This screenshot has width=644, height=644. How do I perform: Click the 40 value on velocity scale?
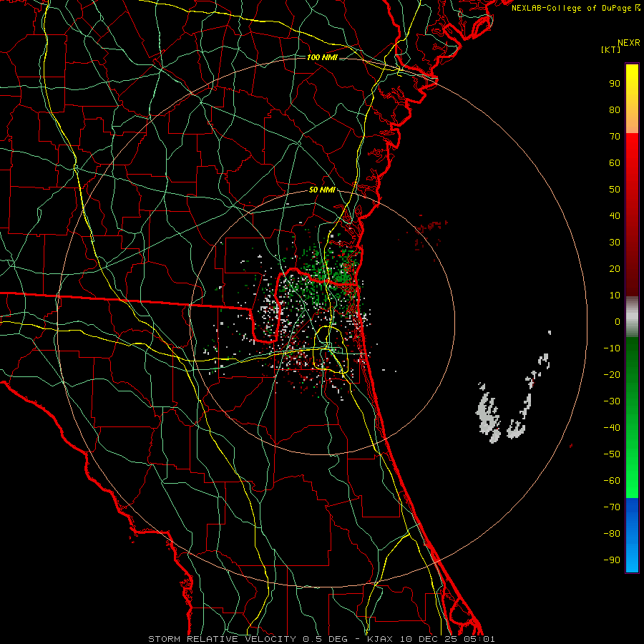(x=615, y=215)
